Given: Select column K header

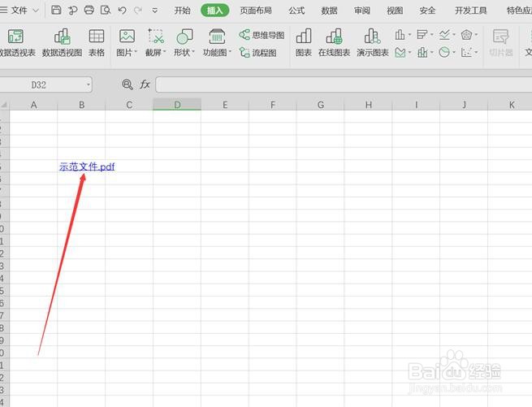Looking at the screenshot, I should tap(510, 105).
